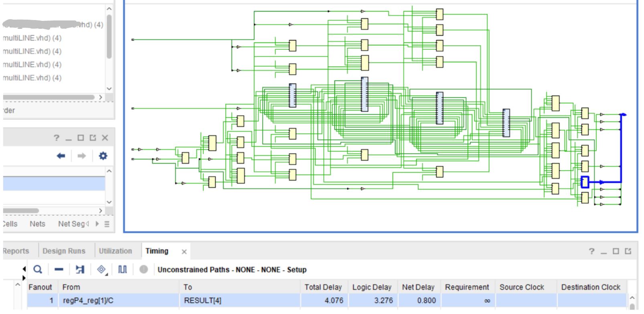Open the Utilization tab
Viewport: 644px width, 314px height.
(x=115, y=251)
